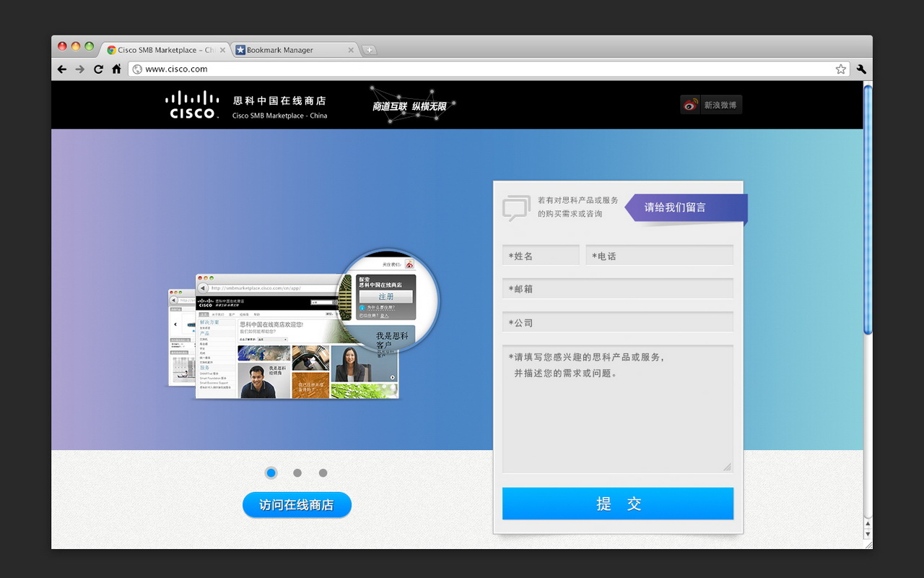
Task: Click the message textarea for product needs
Action: point(618,409)
